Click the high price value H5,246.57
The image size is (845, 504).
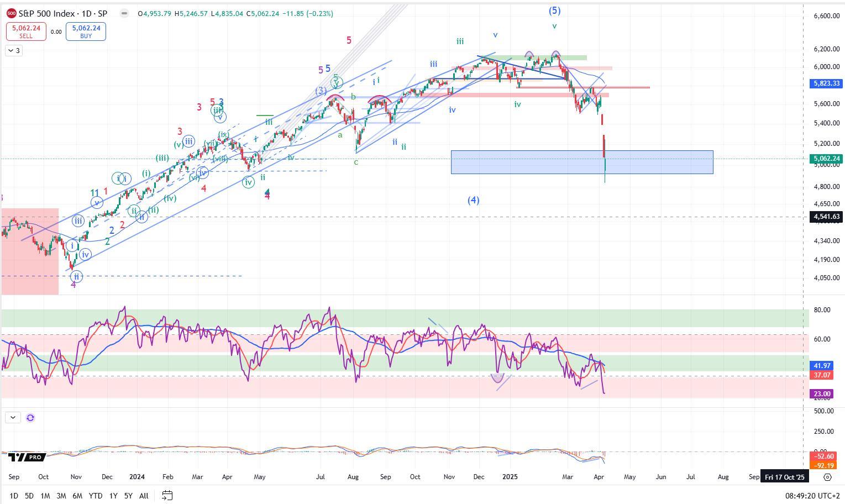click(x=191, y=14)
